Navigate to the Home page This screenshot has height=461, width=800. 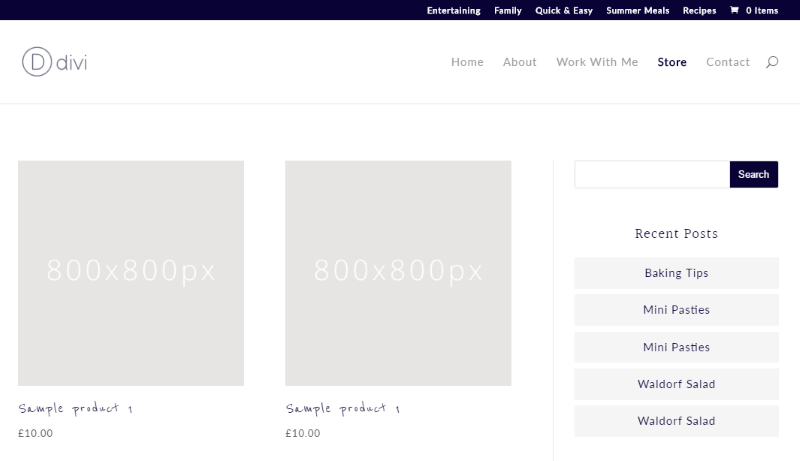467,62
